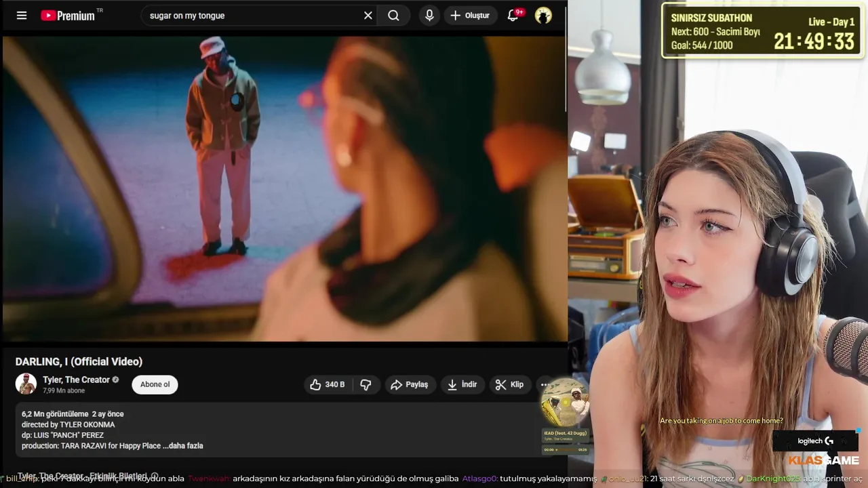Viewport: 868px width, 488px height.
Task: Click the Sınırsız Subathon timer overlay
Action: pos(763,30)
